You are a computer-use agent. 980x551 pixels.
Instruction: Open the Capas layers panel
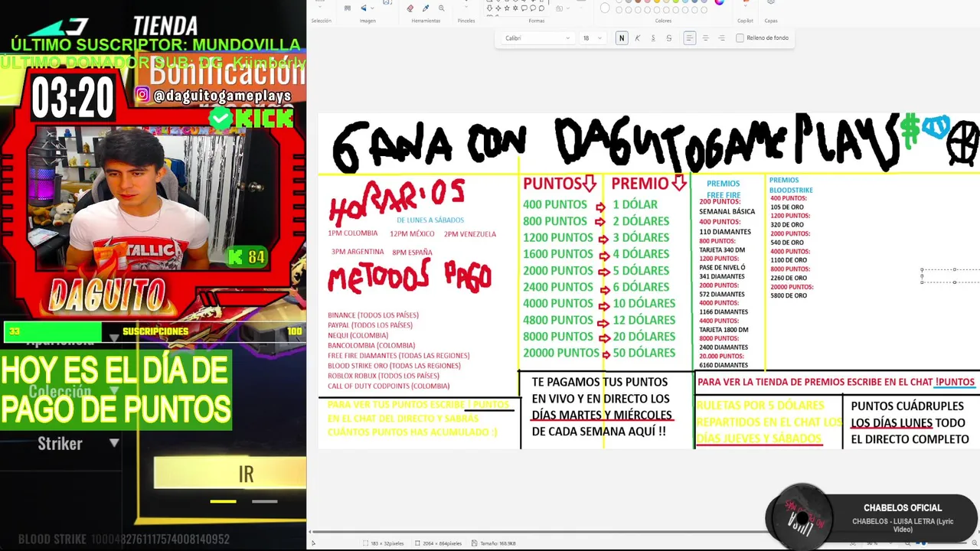point(771,3)
